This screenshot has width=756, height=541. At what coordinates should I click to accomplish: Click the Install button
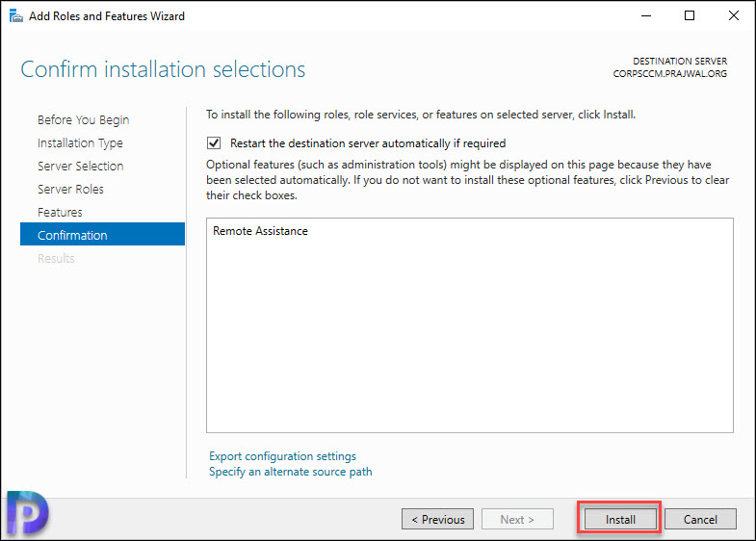tap(620, 519)
